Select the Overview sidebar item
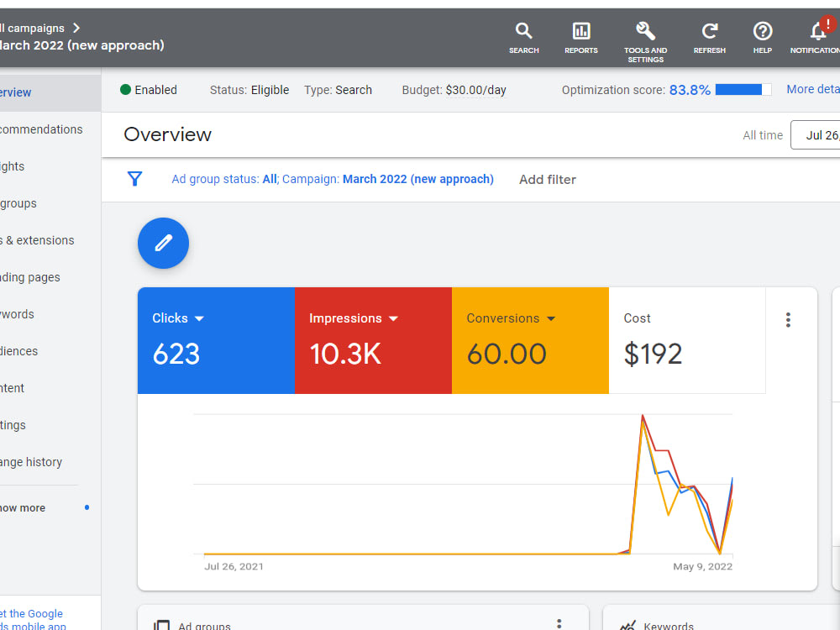Image resolution: width=840 pixels, height=630 pixels. tap(50, 92)
